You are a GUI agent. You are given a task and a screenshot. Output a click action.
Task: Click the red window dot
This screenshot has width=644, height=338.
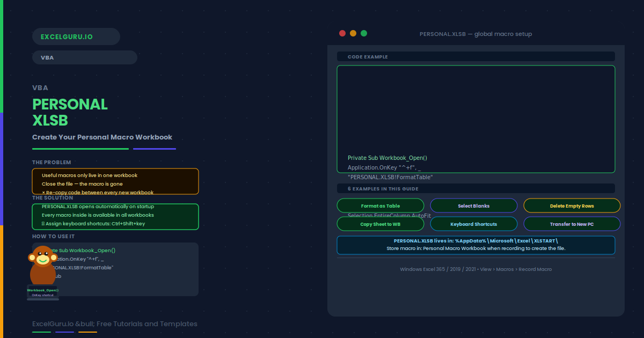click(342, 33)
